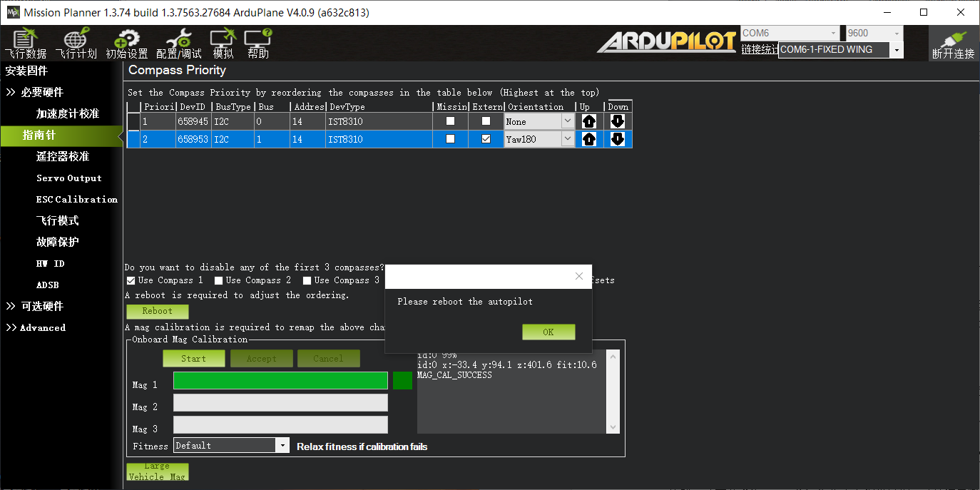This screenshot has height=490, width=980.
Task: Enable the Use Compass 2 checkbox
Action: pyautogui.click(x=218, y=280)
